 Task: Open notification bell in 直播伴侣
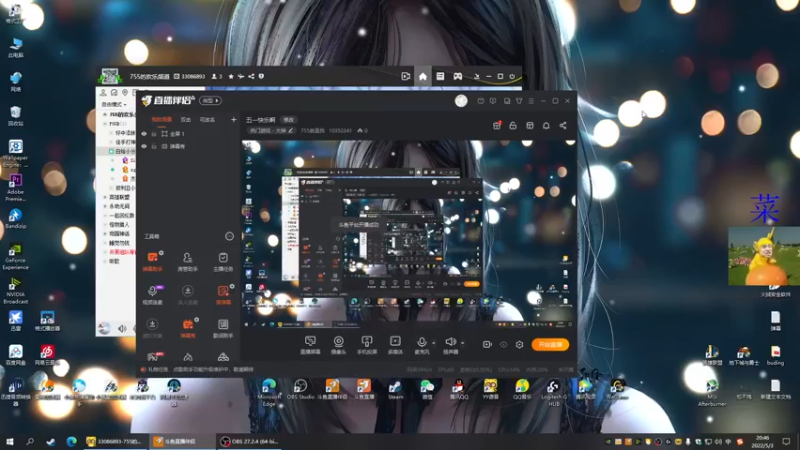click(x=546, y=126)
